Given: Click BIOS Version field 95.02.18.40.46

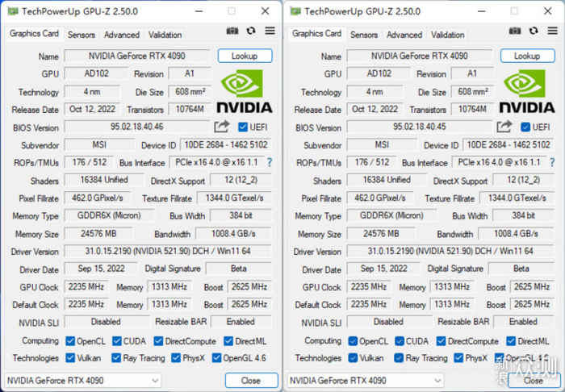Looking at the screenshot, I should (x=137, y=127).
